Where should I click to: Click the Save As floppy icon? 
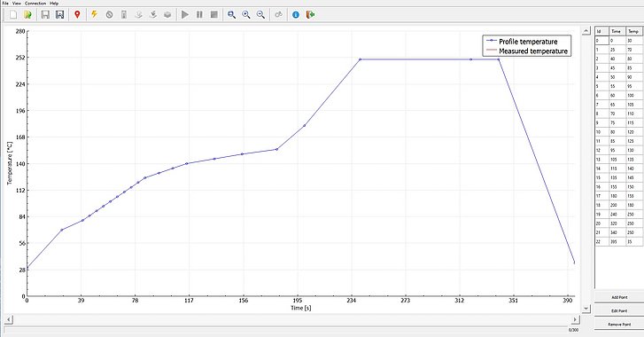(x=60, y=15)
